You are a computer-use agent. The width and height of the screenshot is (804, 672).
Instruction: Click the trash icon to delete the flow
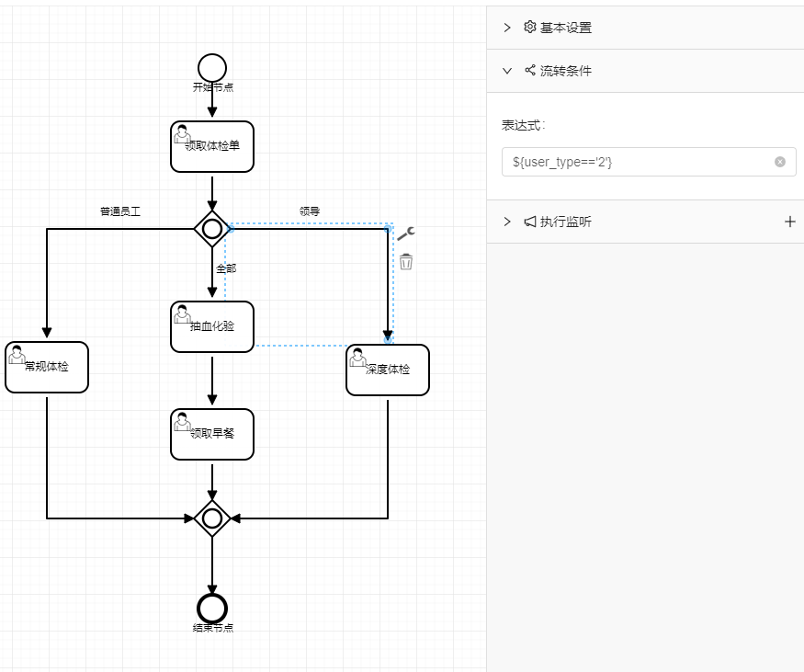[x=406, y=262]
